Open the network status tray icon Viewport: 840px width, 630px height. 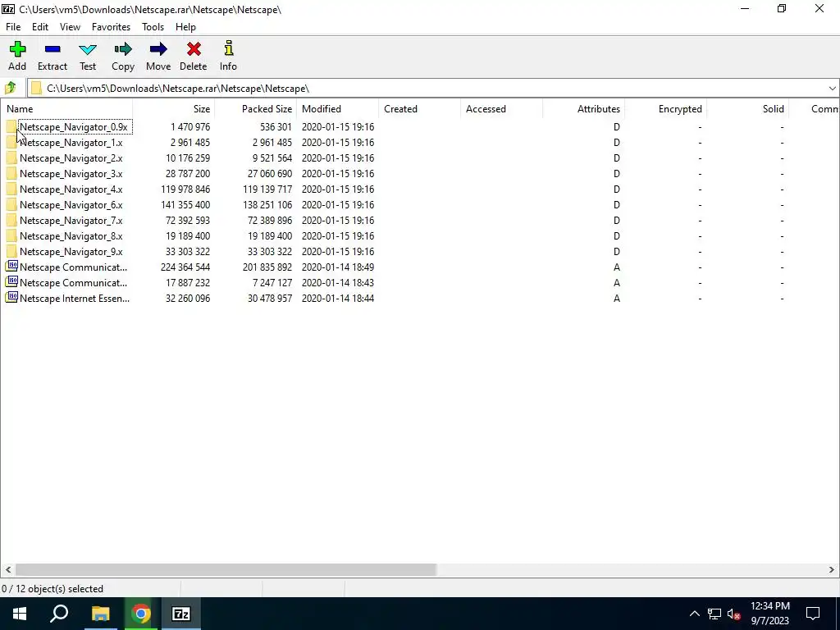pyautogui.click(x=714, y=614)
